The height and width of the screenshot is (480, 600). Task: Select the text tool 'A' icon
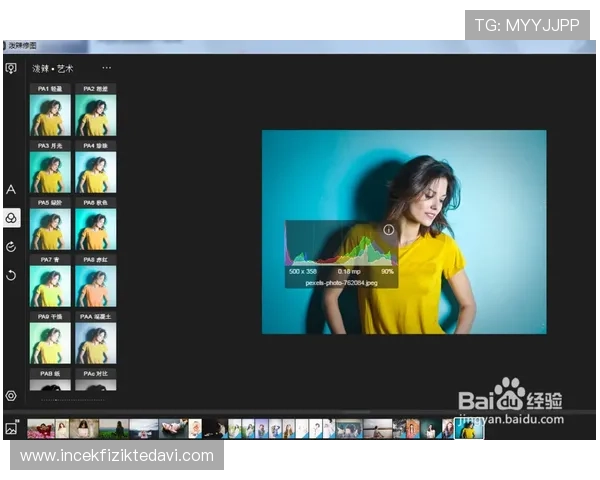(x=11, y=189)
